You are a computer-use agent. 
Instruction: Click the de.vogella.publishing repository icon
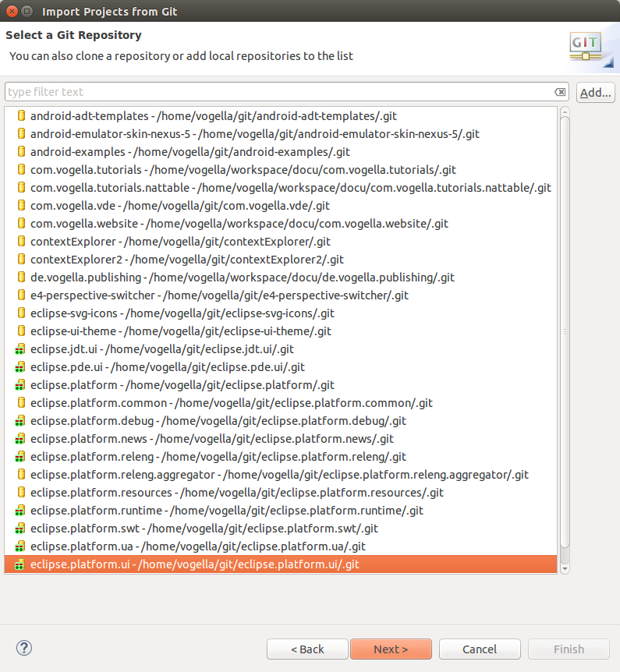[x=21, y=278]
